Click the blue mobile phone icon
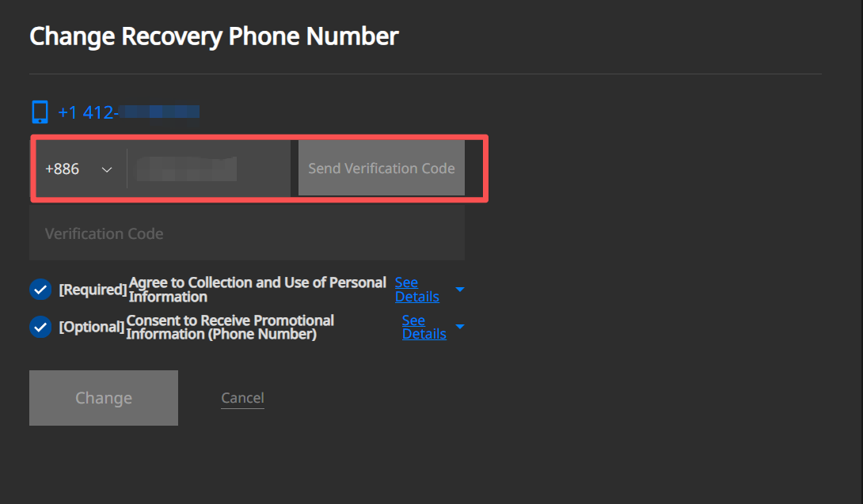The width and height of the screenshot is (863, 504). coord(40,112)
